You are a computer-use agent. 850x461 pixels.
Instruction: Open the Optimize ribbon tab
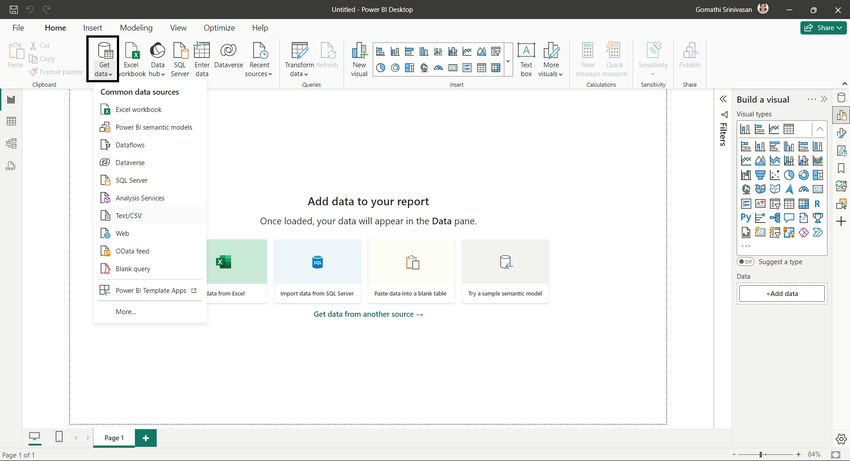click(219, 28)
